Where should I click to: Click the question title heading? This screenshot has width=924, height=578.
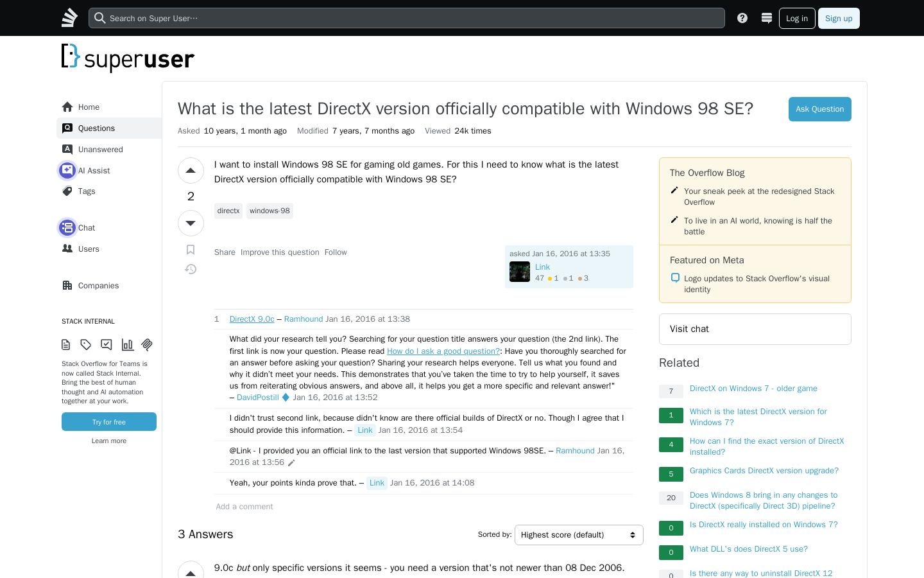(465, 109)
